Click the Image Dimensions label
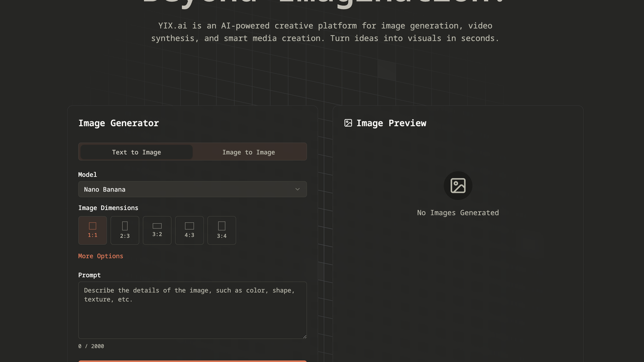The height and width of the screenshot is (362, 644). pyautogui.click(x=108, y=208)
